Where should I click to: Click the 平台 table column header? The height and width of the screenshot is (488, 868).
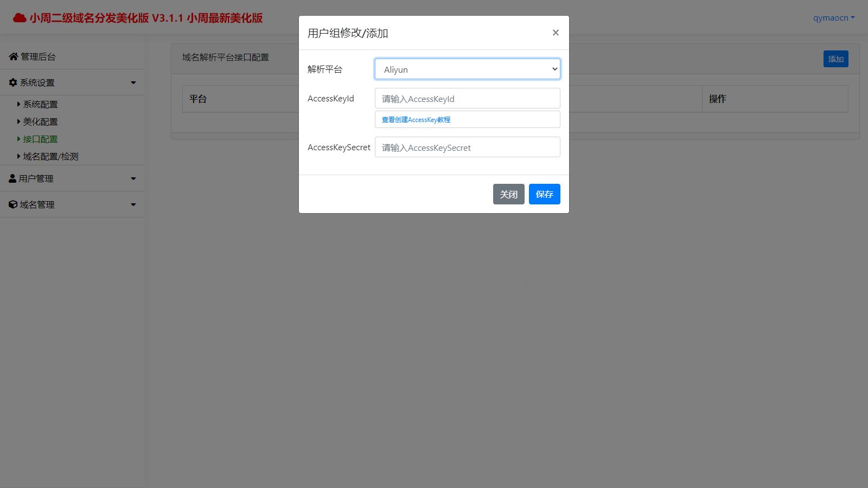pyautogui.click(x=198, y=99)
